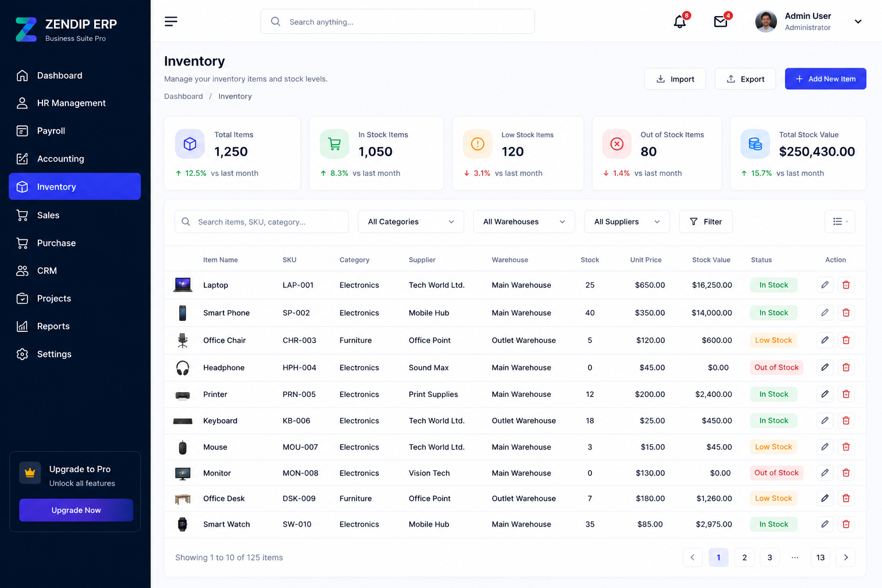
Task: Click the Headphone thumbnail image
Action: (x=183, y=367)
